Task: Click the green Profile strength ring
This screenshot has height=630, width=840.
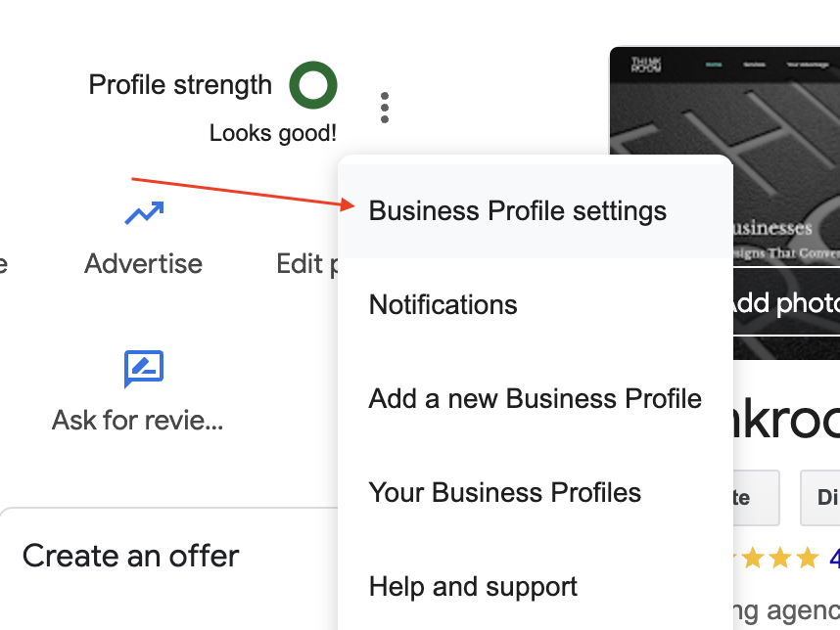Action: coord(313,84)
